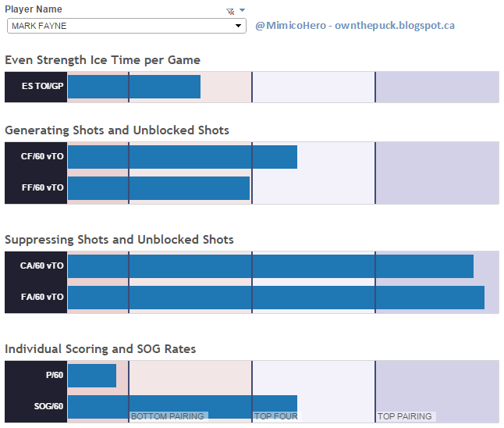Click the ES TOI/GP blue bar
Screen dimensions: 504x428
point(134,87)
